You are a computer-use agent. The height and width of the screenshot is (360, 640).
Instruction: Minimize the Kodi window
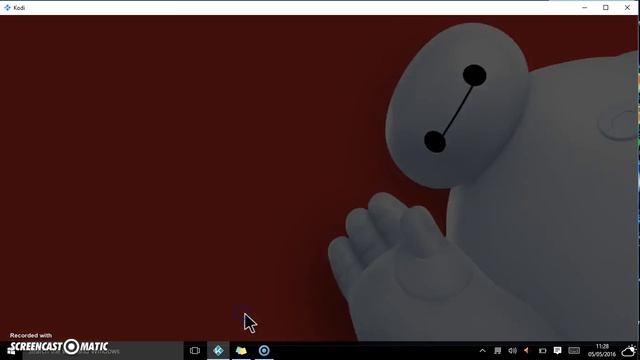584,7
